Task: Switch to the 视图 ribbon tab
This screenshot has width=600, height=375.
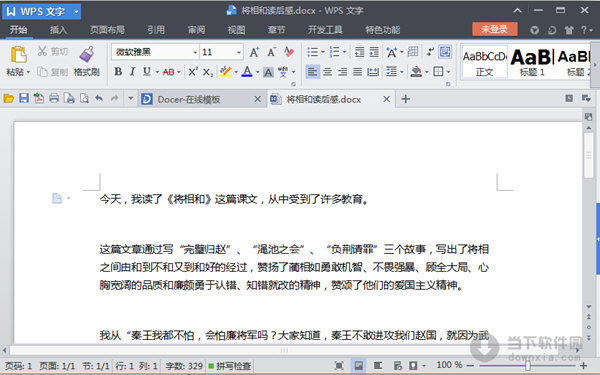Action: [236, 30]
